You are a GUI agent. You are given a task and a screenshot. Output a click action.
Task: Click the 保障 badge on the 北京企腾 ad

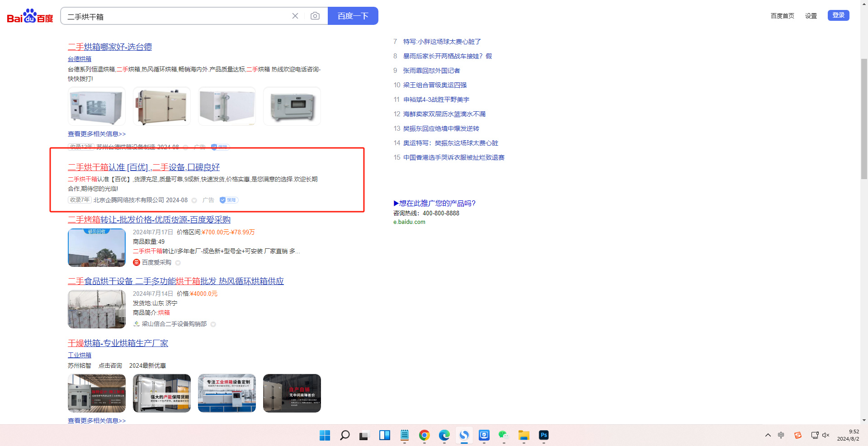point(229,200)
